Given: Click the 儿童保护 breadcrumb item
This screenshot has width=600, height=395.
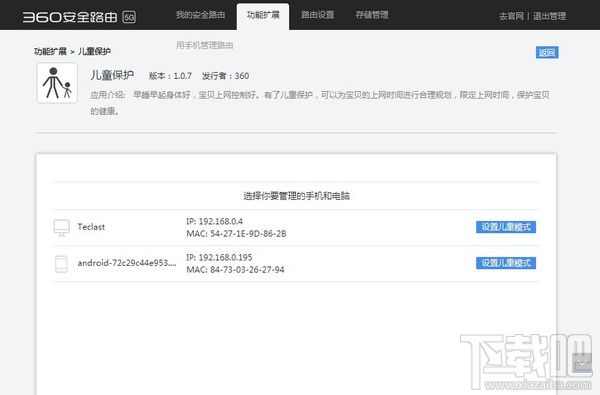Looking at the screenshot, I should (95, 51).
